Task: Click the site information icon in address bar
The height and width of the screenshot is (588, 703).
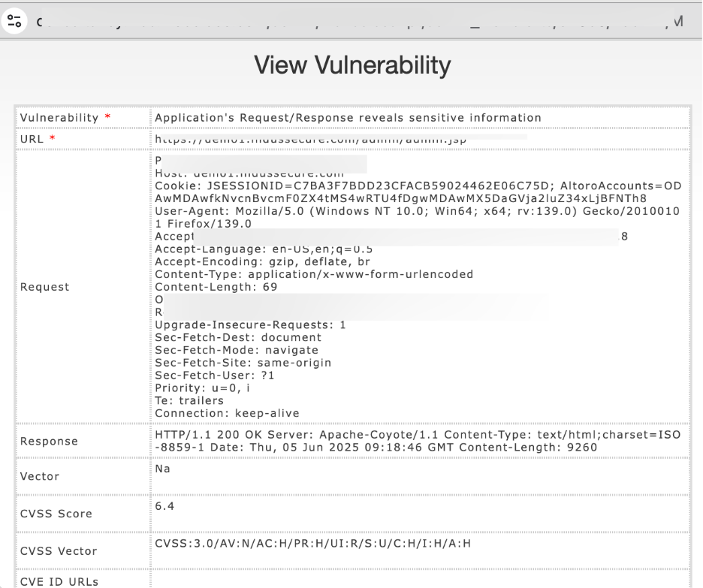Action: pos(15,21)
